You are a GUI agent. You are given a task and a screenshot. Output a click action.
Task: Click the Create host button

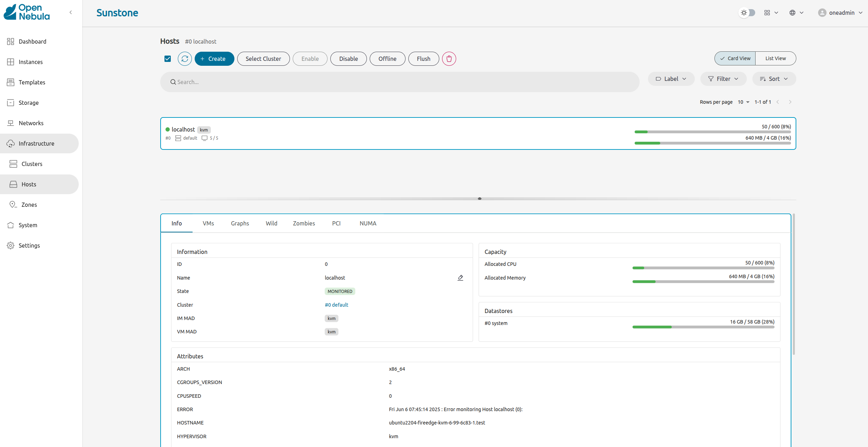pos(214,59)
